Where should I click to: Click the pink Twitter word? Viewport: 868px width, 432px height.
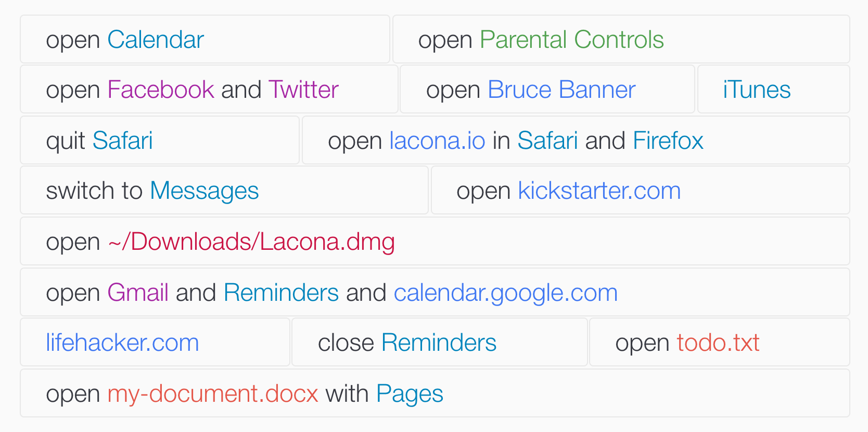pos(303,90)
